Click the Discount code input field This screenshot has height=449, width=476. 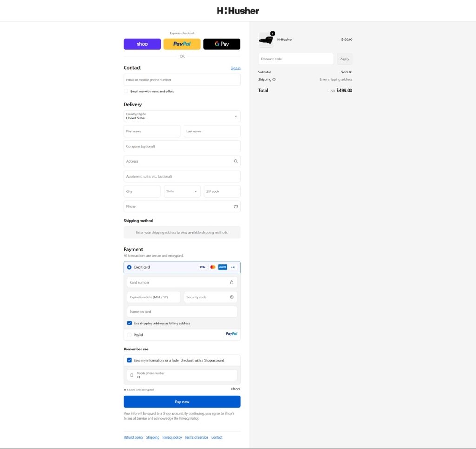(296, 59)
